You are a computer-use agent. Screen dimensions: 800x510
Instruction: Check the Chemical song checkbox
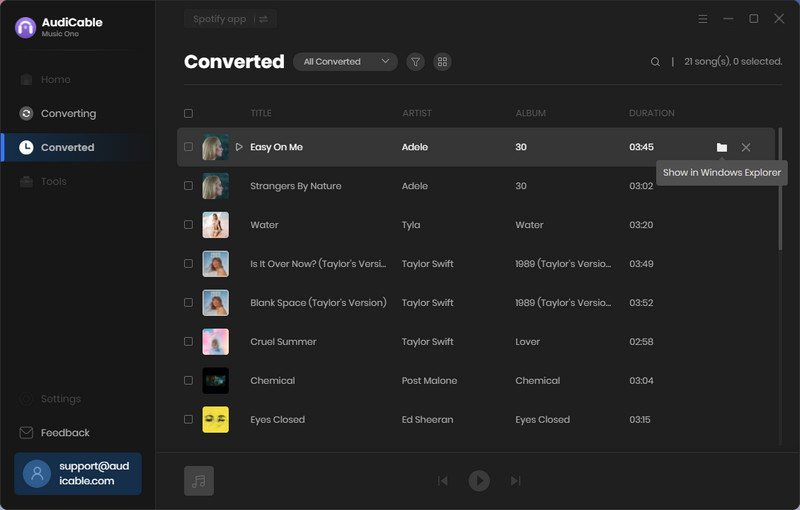pyautogui.click(x=188, y=380)
